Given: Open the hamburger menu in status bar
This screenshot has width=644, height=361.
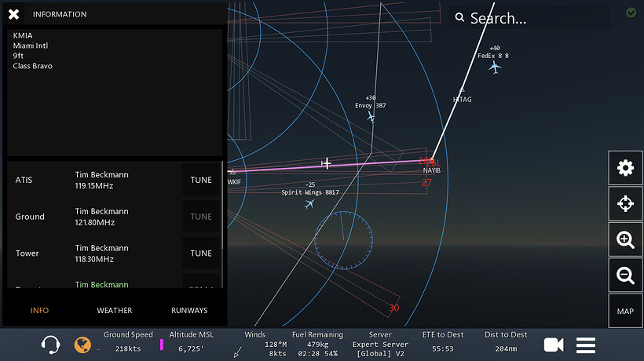Looking at the screenshot, I should tap(586, 345).
